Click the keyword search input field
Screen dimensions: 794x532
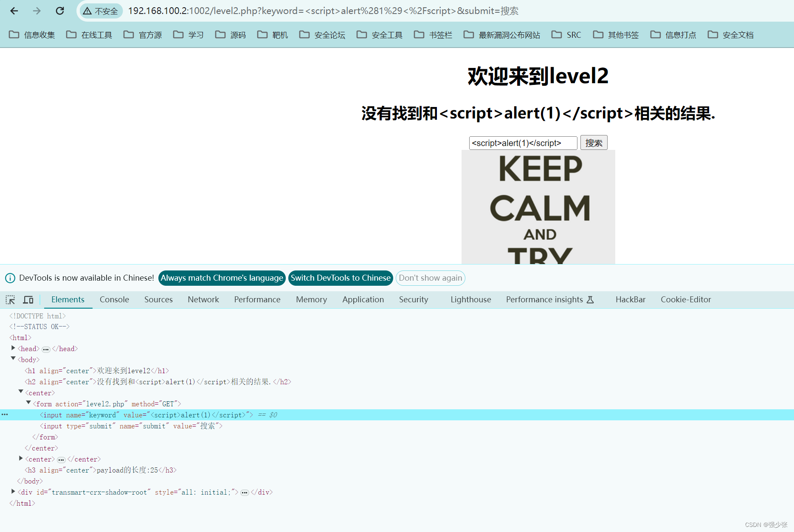pos(523,143)
